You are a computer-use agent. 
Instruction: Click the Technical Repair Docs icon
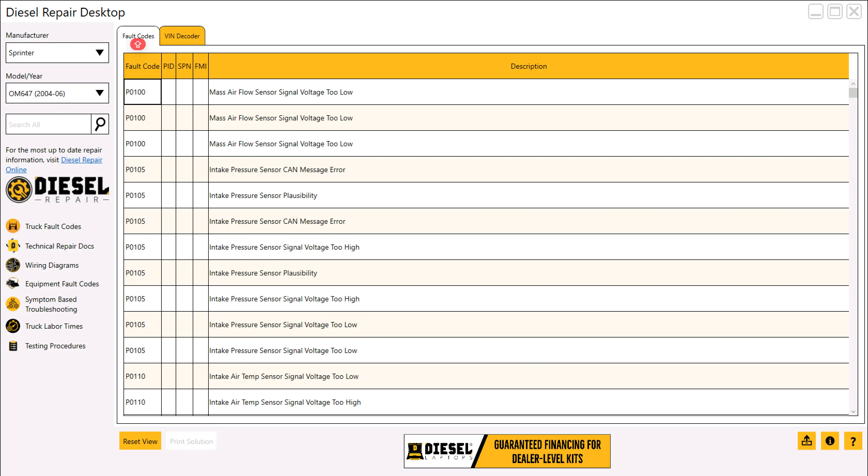[x=13, y=246]
